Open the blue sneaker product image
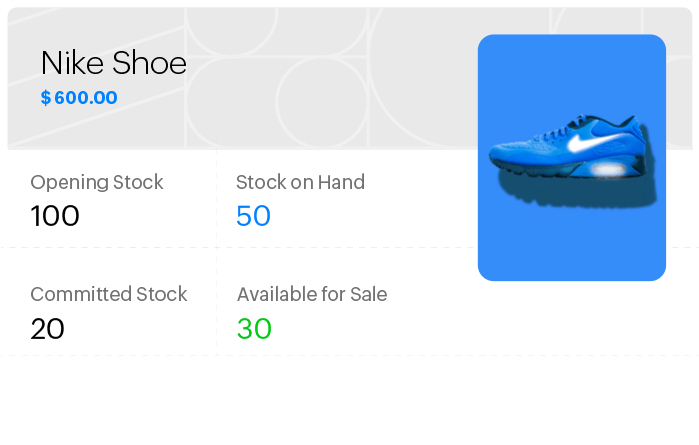699x445 pixels. 571,157
